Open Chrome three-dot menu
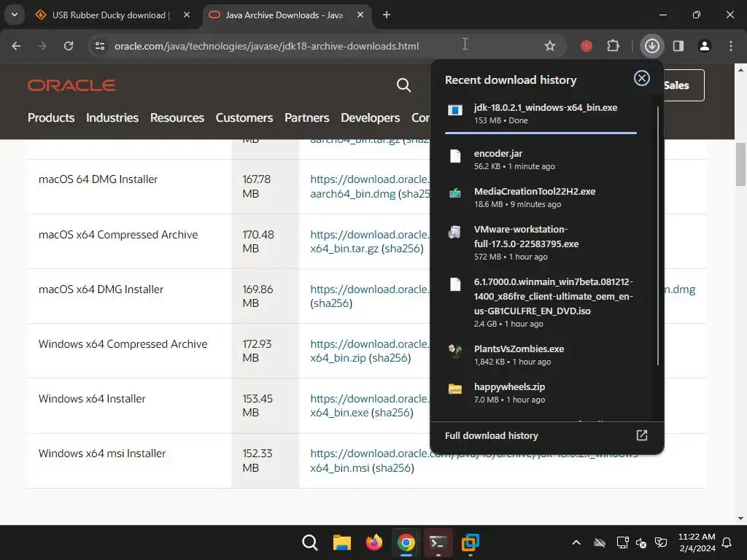This screenshot has height=560, width=747. click(x=731, y=46)
